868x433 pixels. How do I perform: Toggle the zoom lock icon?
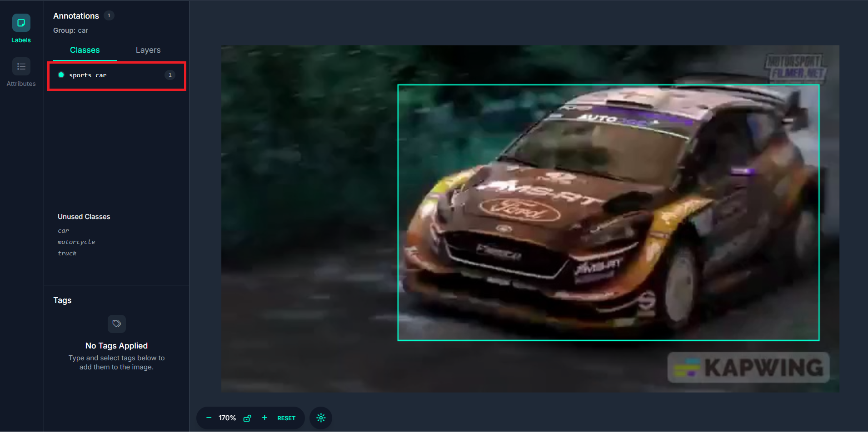pyautogui.click(x=247, y=418)
